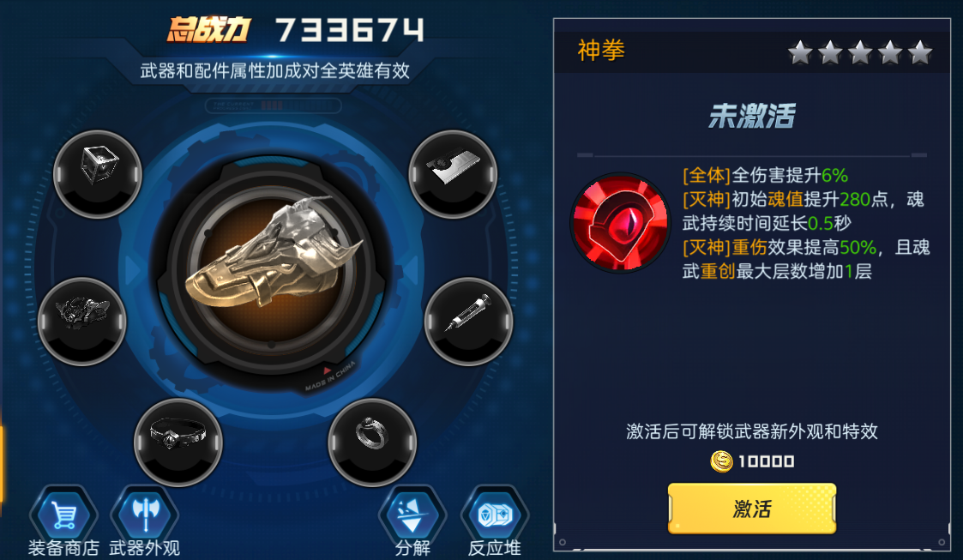Viewport: 963px width, 560px height.
Task: Click the left arrow beside the weapon
Action: (x=132, y=269)
